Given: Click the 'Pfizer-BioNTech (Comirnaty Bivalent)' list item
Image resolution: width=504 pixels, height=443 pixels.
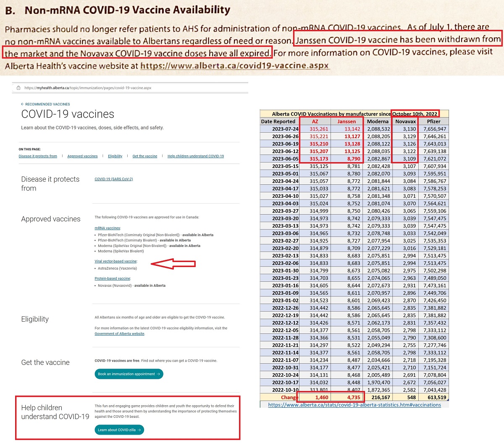Looking at the screenshot, I should pyautogui.click(x=144, y=240).
